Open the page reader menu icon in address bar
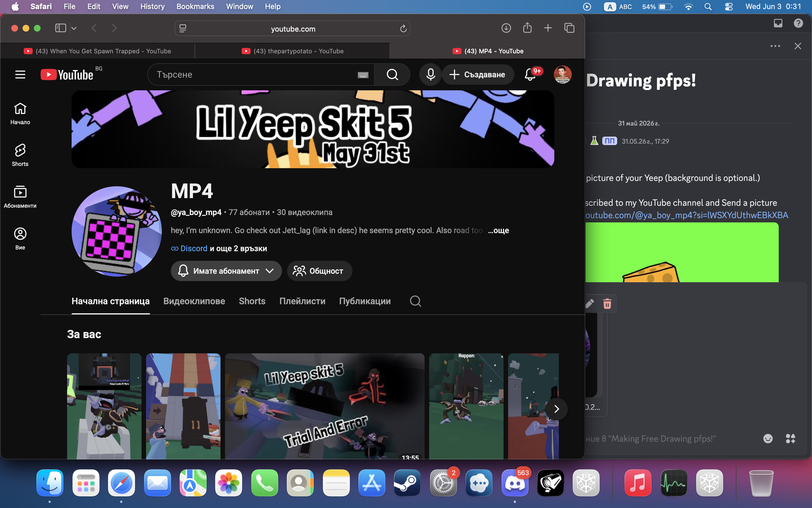This screenshot has width=812, height=508. (x=183, y=29)
